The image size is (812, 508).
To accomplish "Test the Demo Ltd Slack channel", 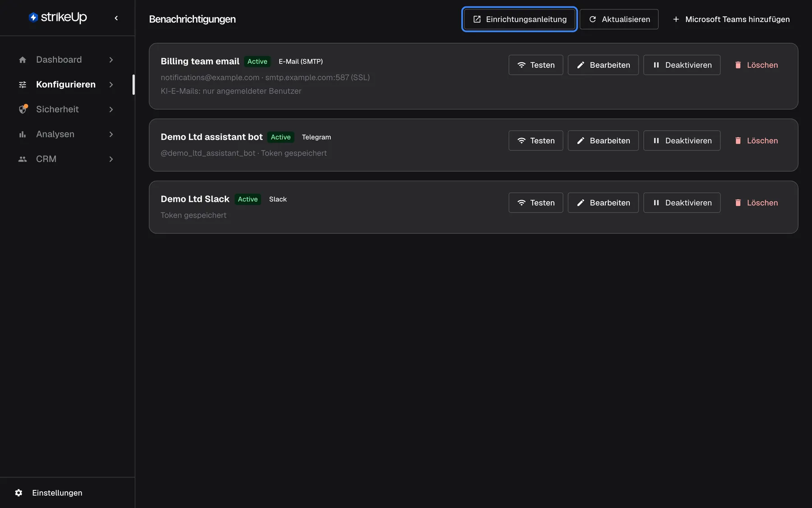I will 536,203.
